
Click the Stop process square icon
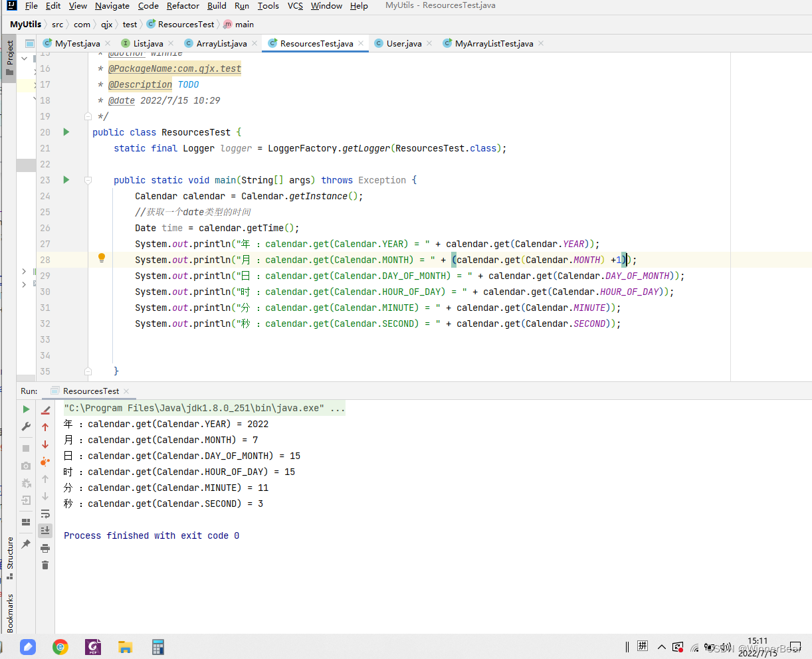(x=27, y=448)
